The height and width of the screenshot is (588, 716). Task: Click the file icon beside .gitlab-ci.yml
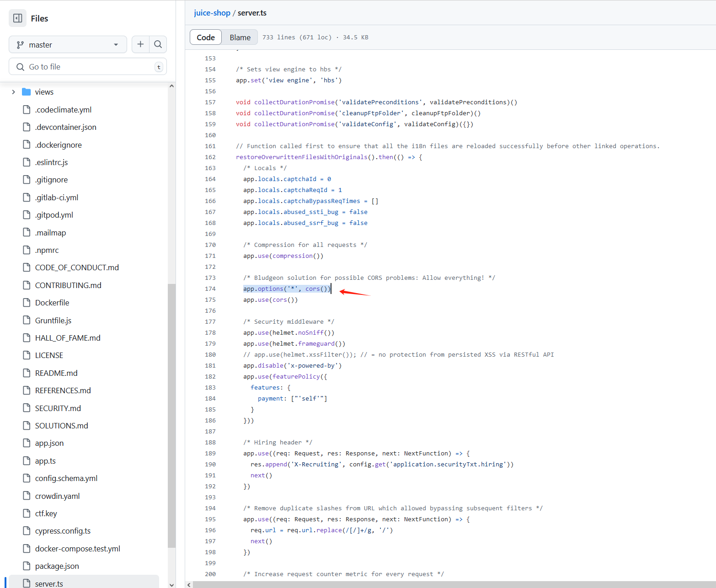[x=27, y=198]
